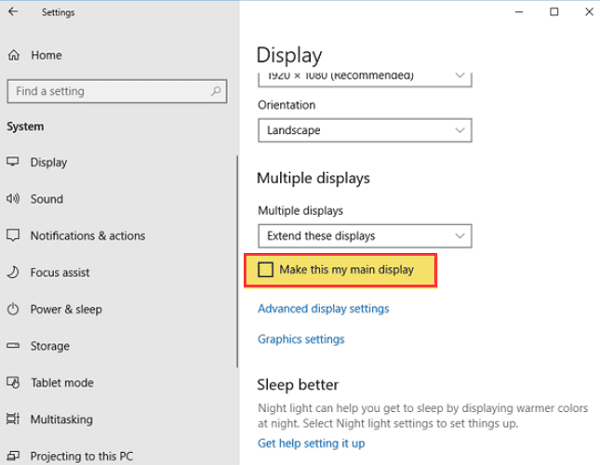The image size is (600, 465).
Task: Open Power & sleep settings
Action: (x=66, y=309)
